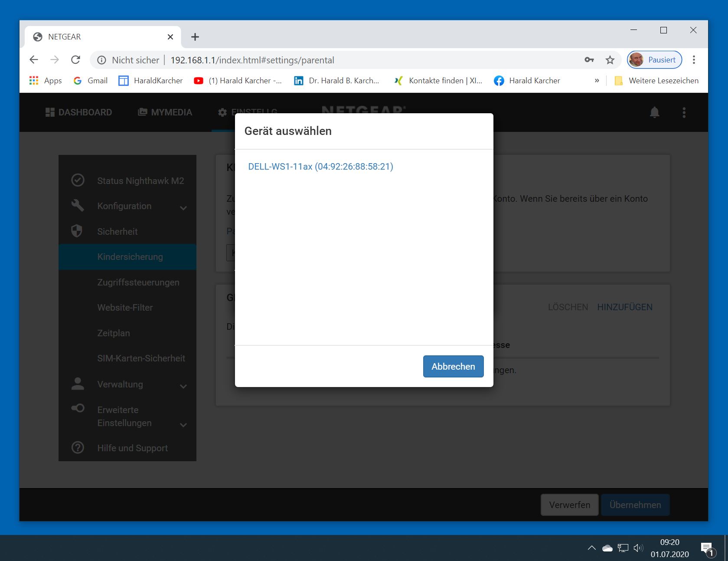Open the Windows notification center
The width and height of the screenshot is (728, 561).
[707, 549]
